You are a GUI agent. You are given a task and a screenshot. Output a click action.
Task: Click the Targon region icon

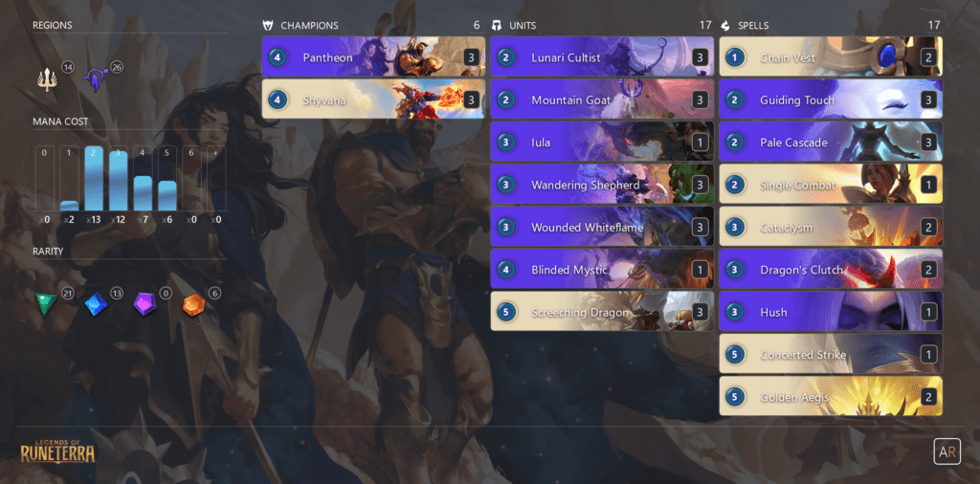pyautogui.click(x=95, y=80)
